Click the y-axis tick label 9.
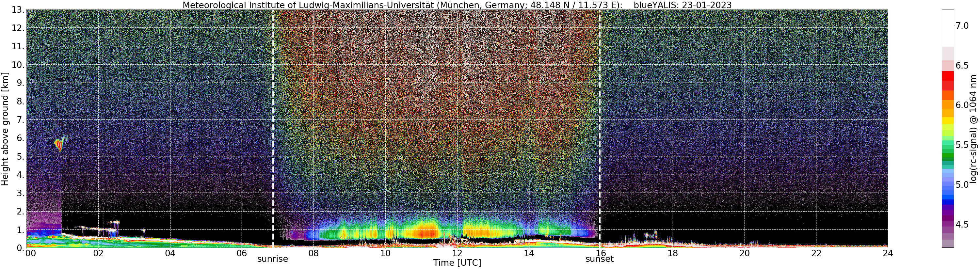The height and width of the screenshot is (269, 980). (21, 83)
